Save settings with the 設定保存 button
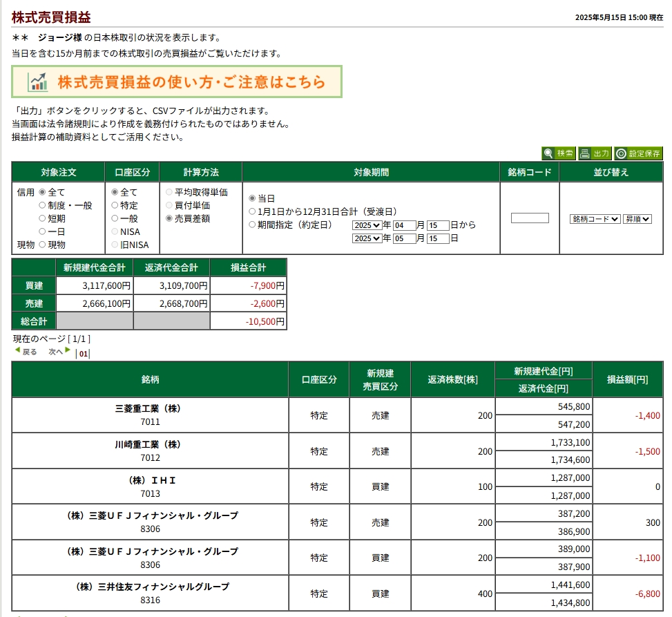The height and width of the screenshot is (617, 672). point(639,153)
